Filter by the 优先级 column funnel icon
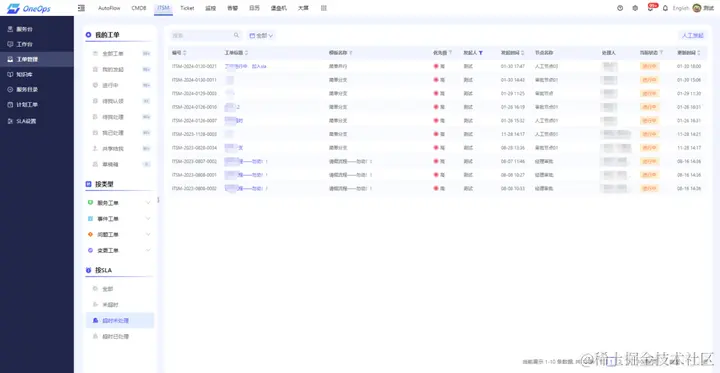720x373 pixels. point(450,53)
